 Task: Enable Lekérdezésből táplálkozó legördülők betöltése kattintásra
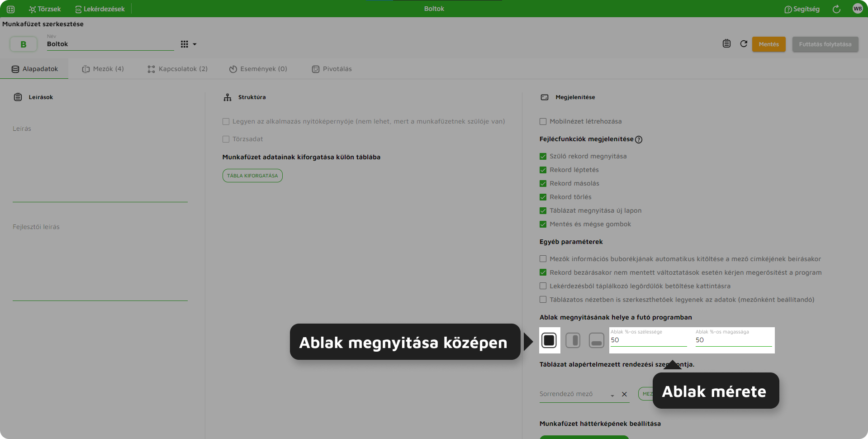point(543,286)
